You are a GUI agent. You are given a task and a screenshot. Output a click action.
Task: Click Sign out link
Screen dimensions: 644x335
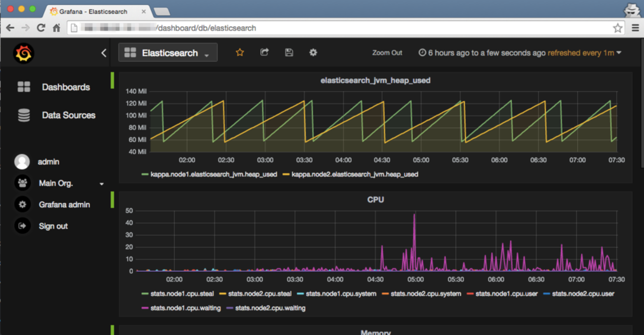(53, 226)
